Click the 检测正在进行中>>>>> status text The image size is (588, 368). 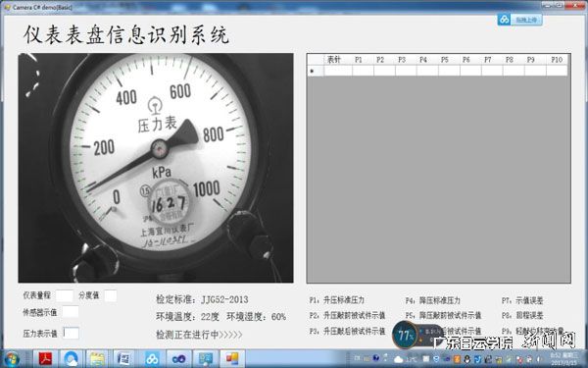199,335
